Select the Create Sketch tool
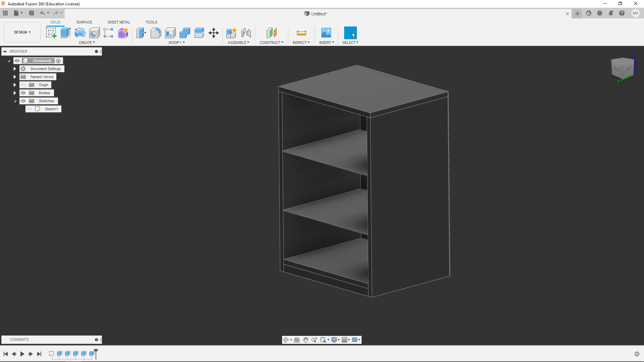This screenshot has height=362, width=644. tap(51, 33)
